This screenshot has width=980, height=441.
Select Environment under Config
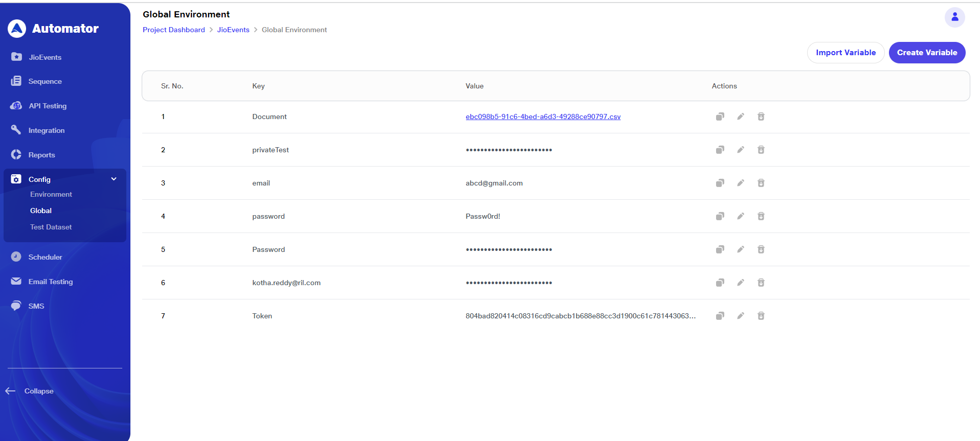coord(51,194)
